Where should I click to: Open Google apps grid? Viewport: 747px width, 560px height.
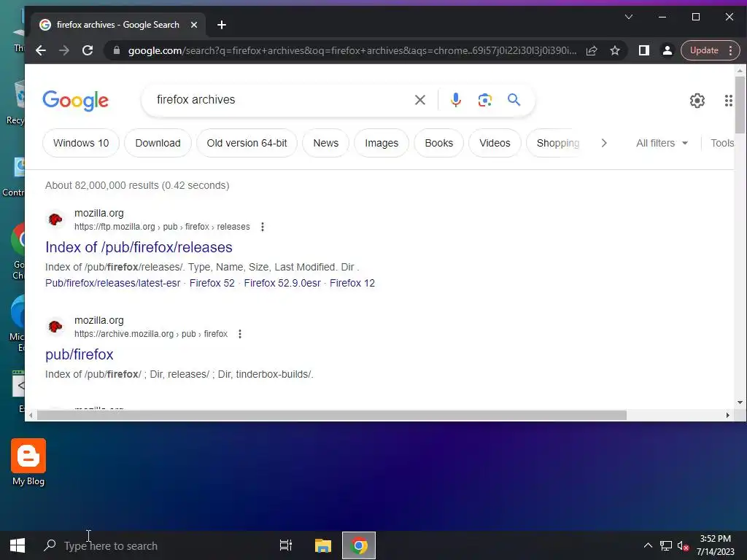point(729,101)
